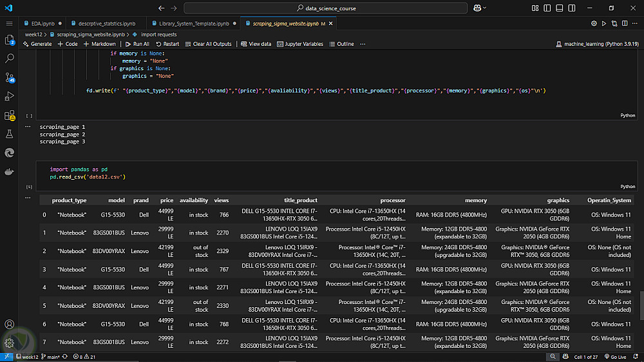Open the Extensions view
Image resolution: width=644 pixels, height=362 pixels.
click(x=10, y=116)
